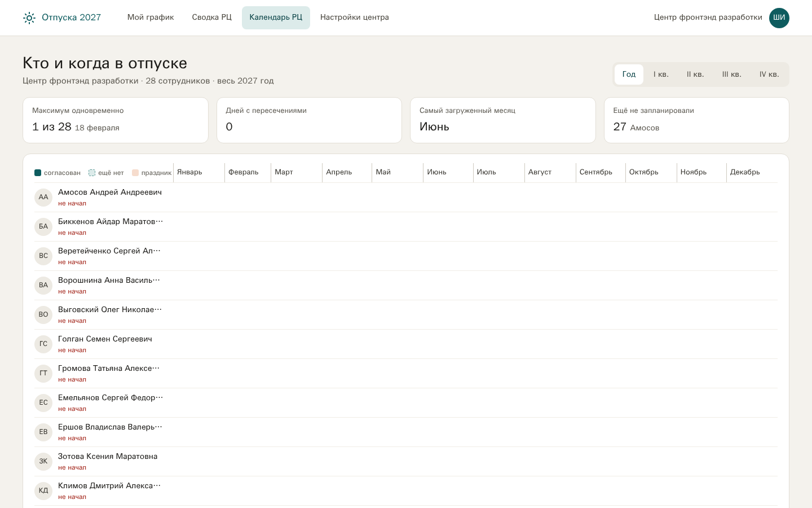Click the ЕС avatar of Емельянов
This screenshot has width=812, height=508.
[43, 402]
